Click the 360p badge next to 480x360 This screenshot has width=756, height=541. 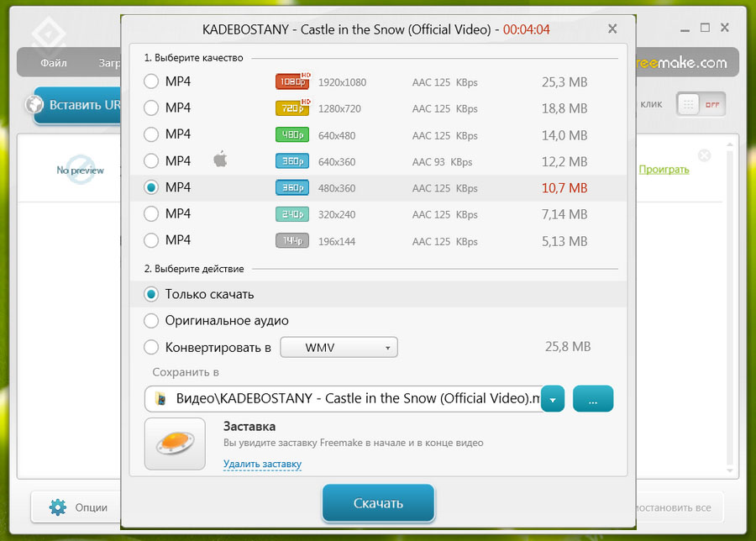pos(292,187)
